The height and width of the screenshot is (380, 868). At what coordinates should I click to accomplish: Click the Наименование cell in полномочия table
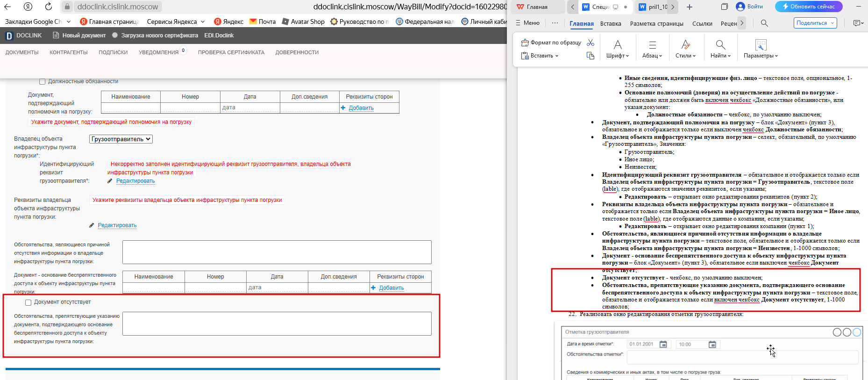(131, 108)
